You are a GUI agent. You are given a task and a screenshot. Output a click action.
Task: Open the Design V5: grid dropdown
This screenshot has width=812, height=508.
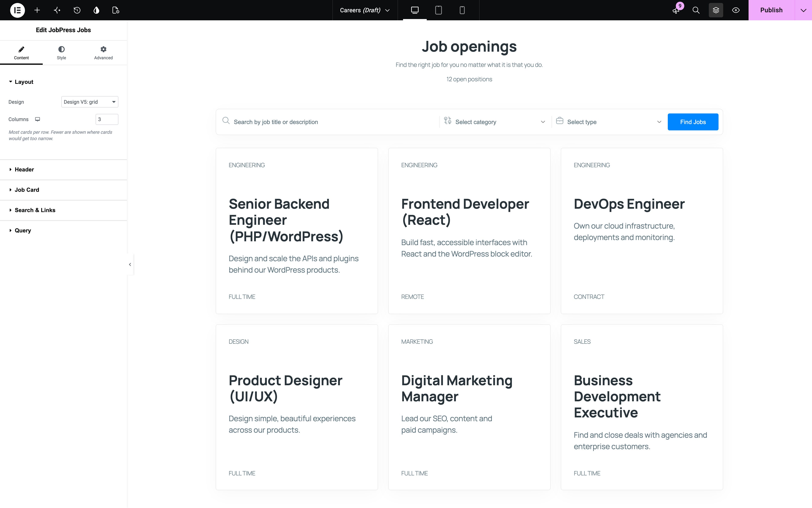90,102
